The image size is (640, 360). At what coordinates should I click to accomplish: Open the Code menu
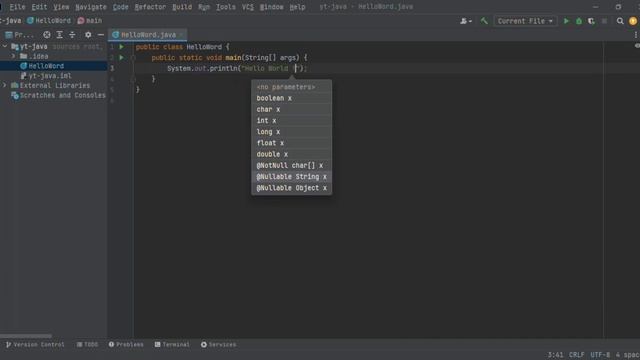tap(120, 7)
